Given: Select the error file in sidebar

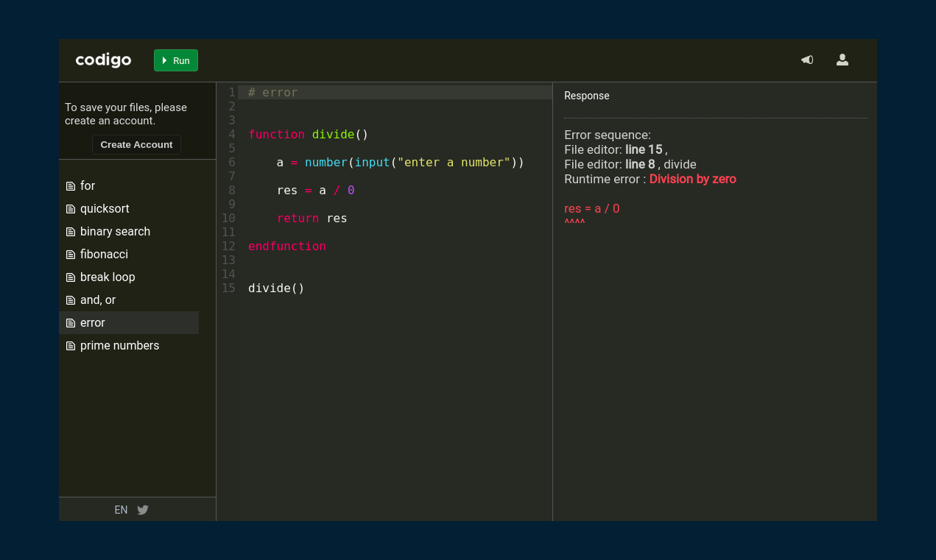Looking at the screenshot, I should pos(129,322).
